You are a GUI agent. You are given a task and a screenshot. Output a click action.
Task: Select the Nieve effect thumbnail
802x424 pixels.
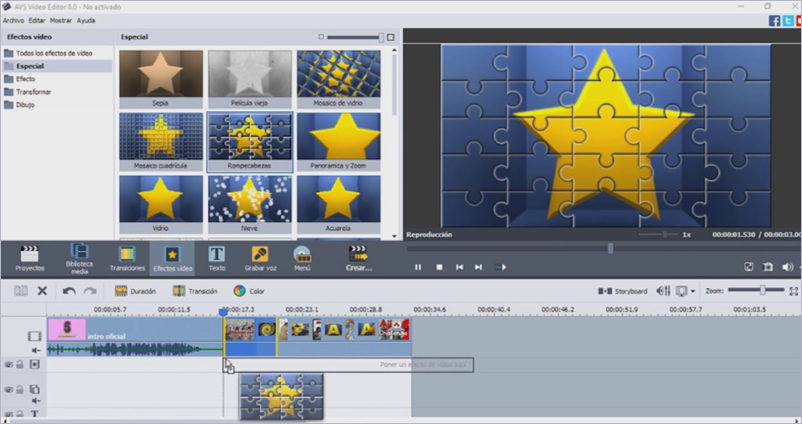point(250,204)
